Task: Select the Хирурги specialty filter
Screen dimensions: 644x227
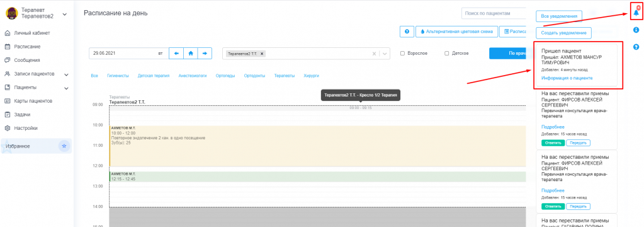Action: 312,76
